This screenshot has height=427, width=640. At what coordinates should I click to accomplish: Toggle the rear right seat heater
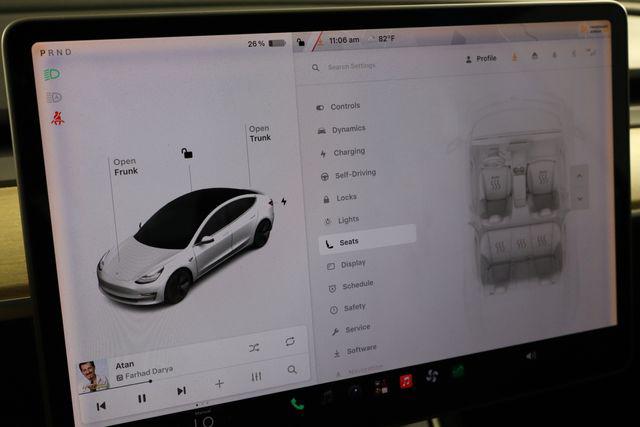(x=542, y=240)
